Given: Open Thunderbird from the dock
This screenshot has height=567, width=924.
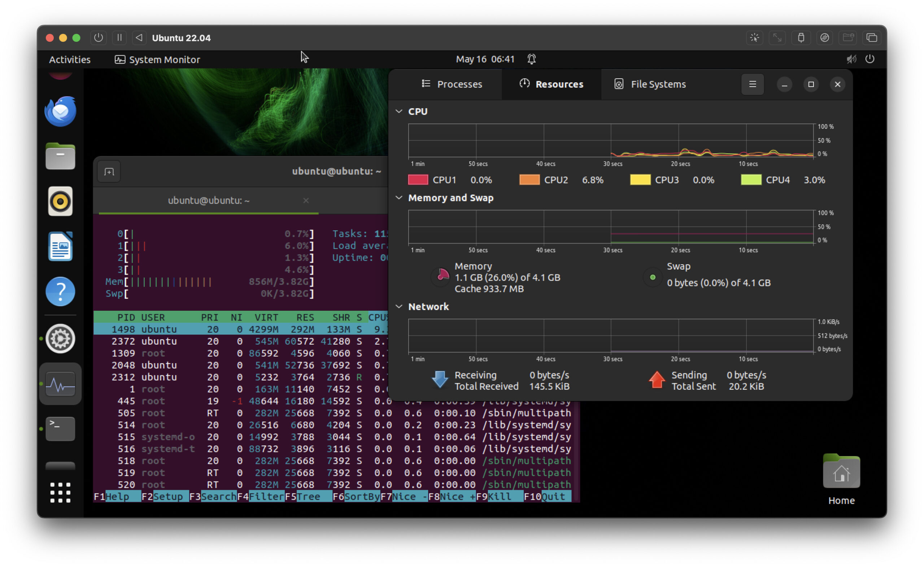Looking at the screenshot, I should [60, 111].
